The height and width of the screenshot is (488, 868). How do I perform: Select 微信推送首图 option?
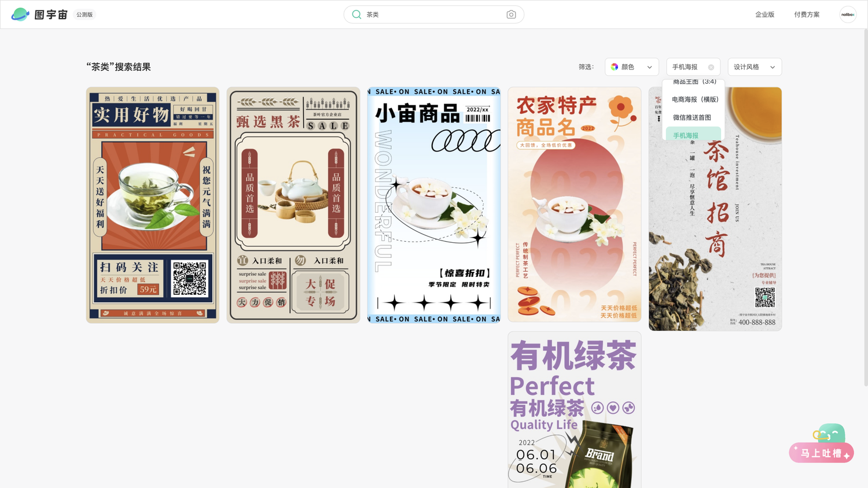[x=692, y=117]
